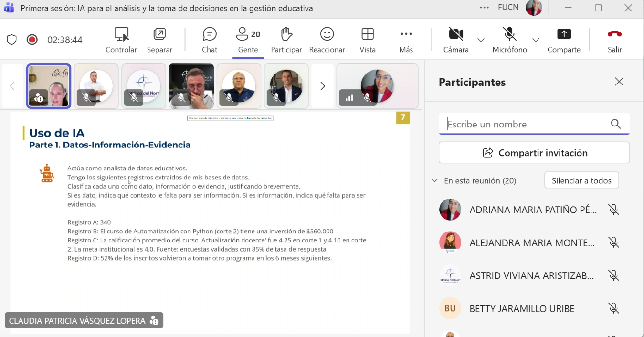Open the Chat panel

(x=210, y=40)
